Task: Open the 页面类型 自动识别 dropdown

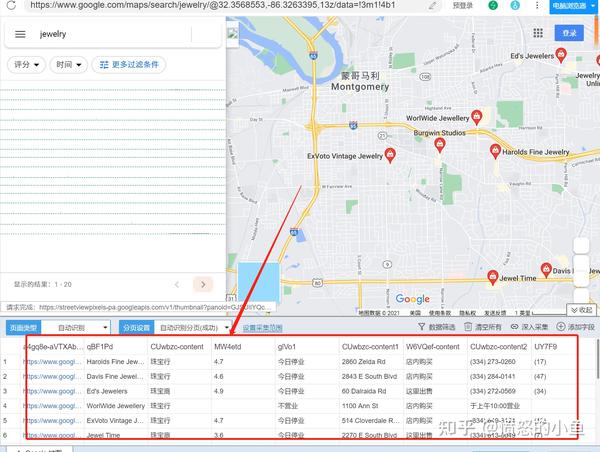Action: (x=76, y=328)
